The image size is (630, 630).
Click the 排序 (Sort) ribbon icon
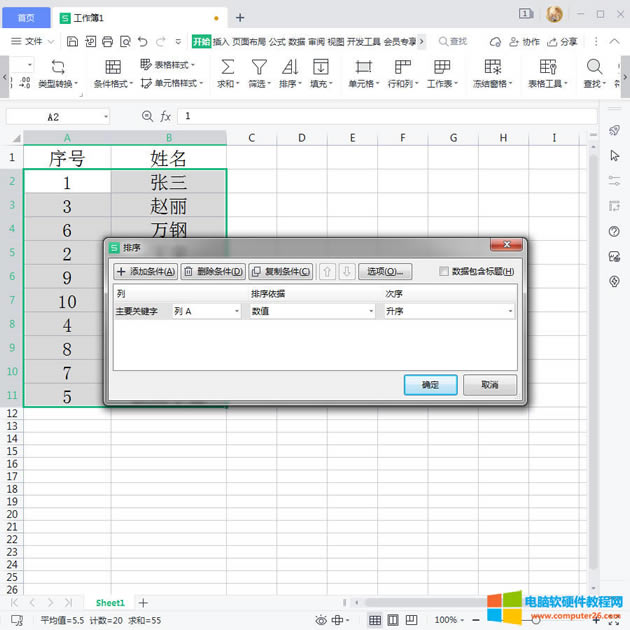pyautogui.click(x=289, y=67)
